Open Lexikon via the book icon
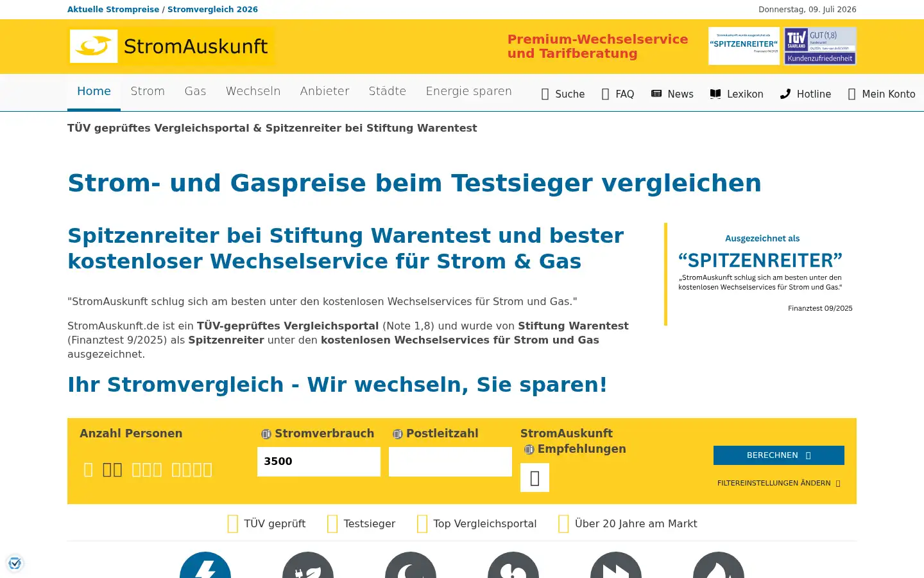Screen dimensions: 924x578 point(715,94)
